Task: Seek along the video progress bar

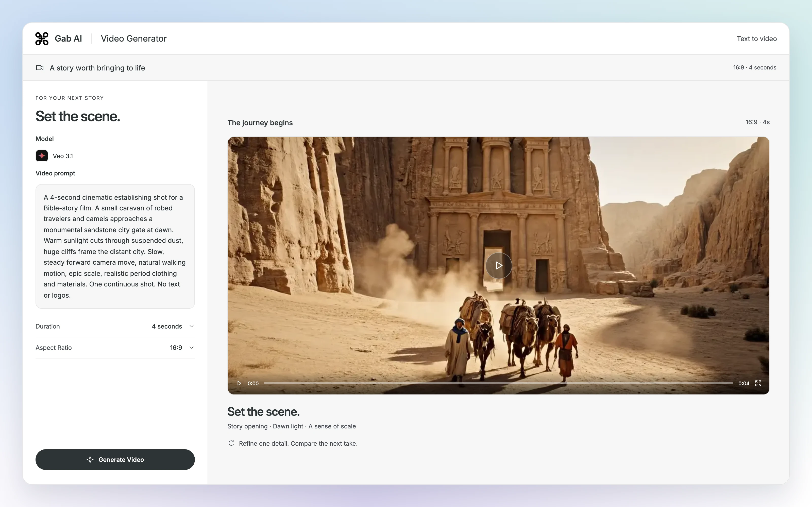Action: coord(498,383)
